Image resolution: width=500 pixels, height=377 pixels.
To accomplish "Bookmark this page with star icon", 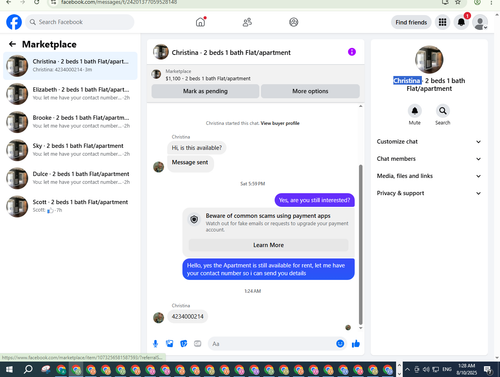I will click(458, 2).
